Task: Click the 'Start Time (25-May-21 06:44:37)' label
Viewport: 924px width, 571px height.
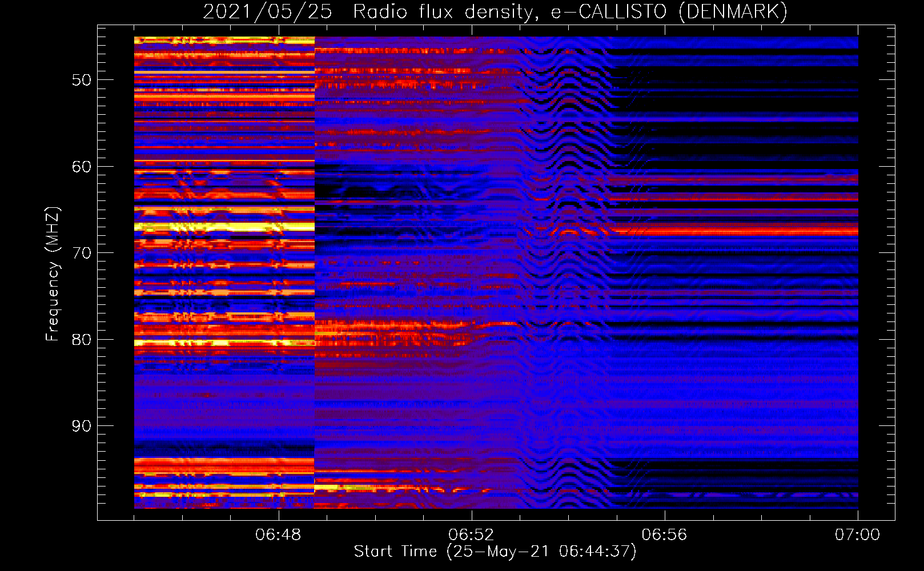Action: coord(495,552)
